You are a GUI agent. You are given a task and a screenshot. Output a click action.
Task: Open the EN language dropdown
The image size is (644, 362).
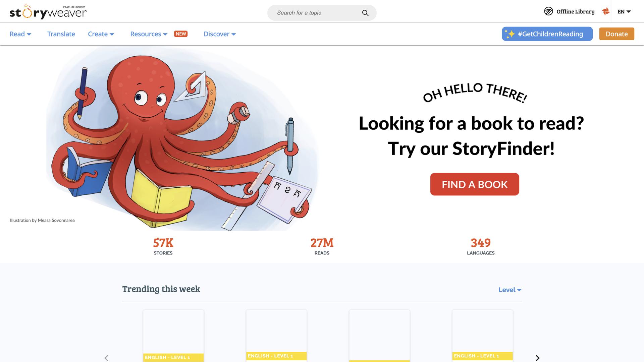coord(624,11)
